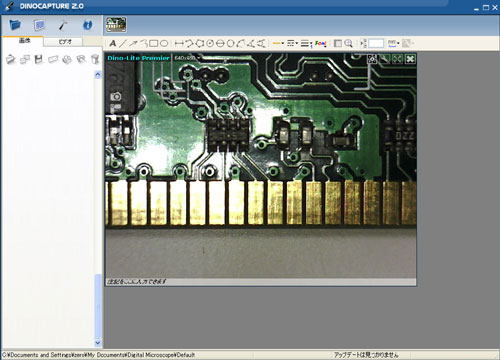500x360 pixels.
Task: Click the camera snapshot icon on preview
Action: 116,96
